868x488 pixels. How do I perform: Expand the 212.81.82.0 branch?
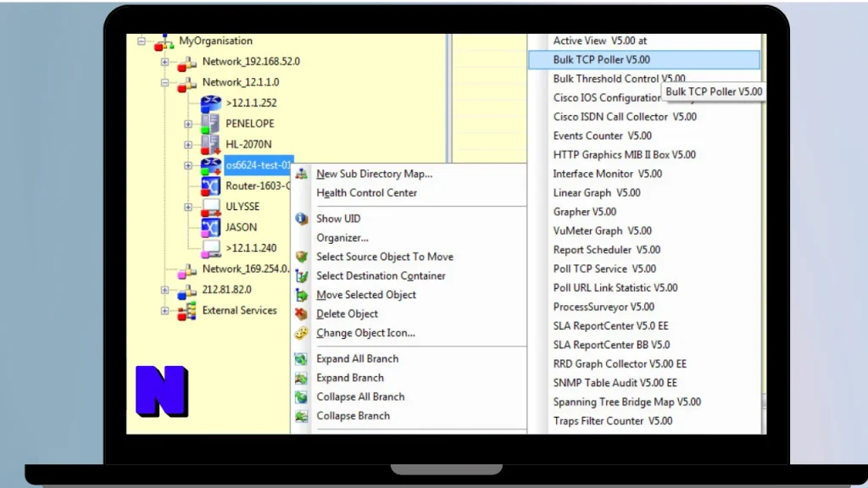tap(165, 290)
